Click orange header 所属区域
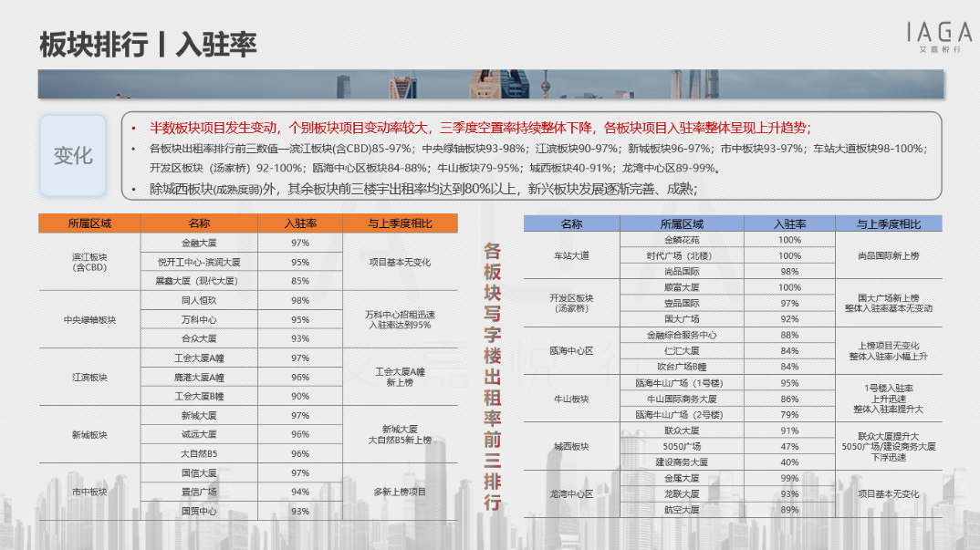The image size is (980, 550). coord(89,223)
